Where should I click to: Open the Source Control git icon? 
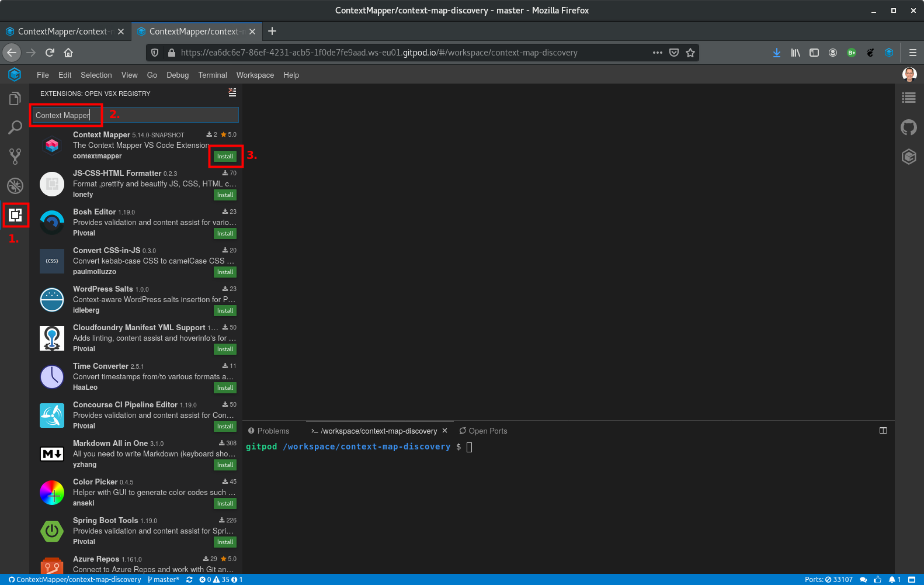(15, 157)
